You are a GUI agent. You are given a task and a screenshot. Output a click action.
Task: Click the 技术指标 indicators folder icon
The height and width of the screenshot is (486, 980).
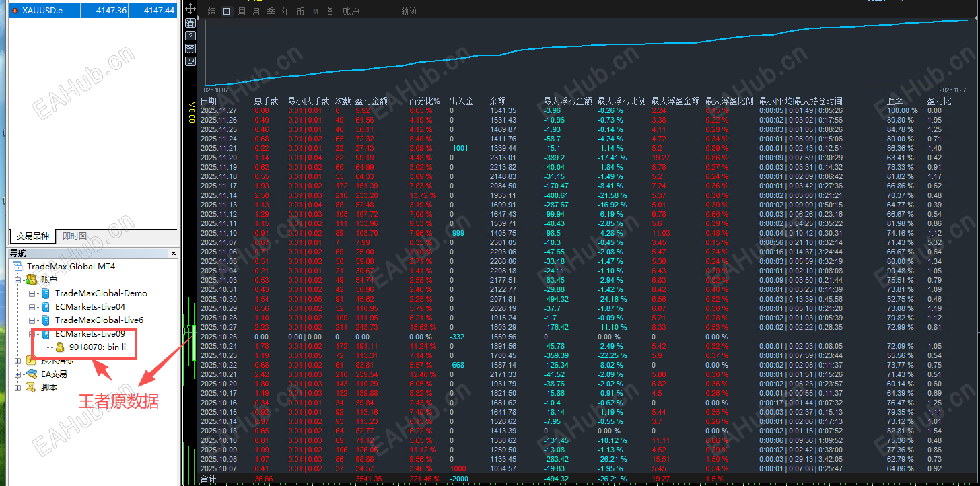point(32,361)
